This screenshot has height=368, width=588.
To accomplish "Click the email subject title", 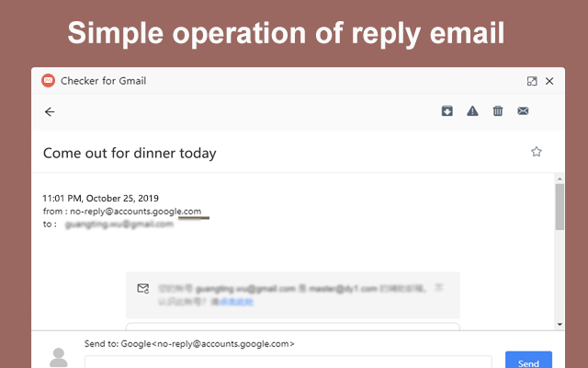I will [x=130, y=153].
